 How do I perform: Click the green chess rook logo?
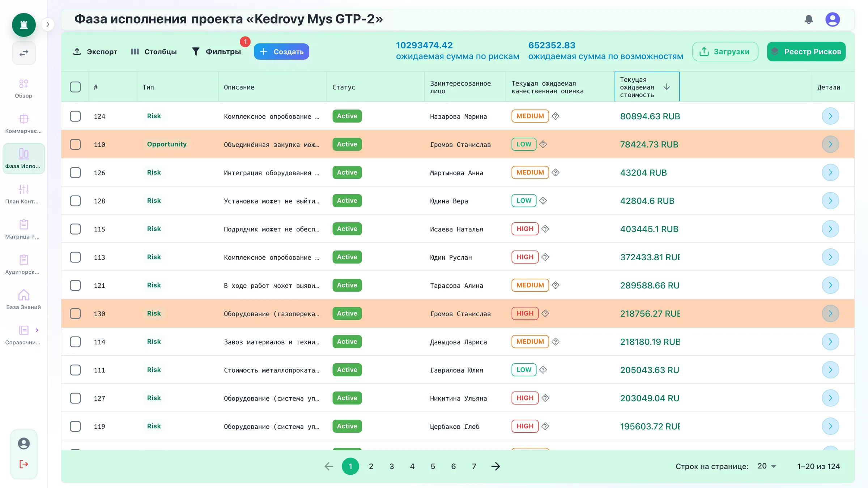click(24, 25)
